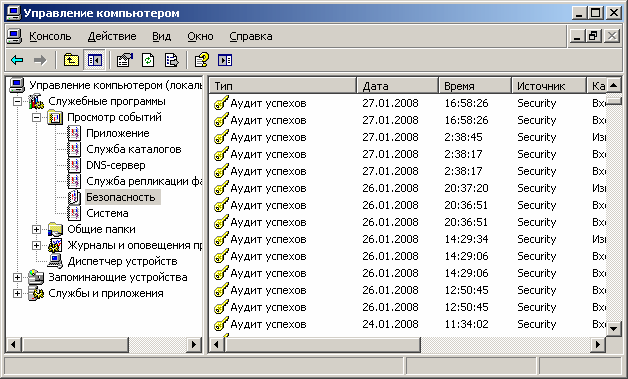Click the key icon of the 2:38:45 event
This screenshot has width=628, height=379.
pos(221,137)
